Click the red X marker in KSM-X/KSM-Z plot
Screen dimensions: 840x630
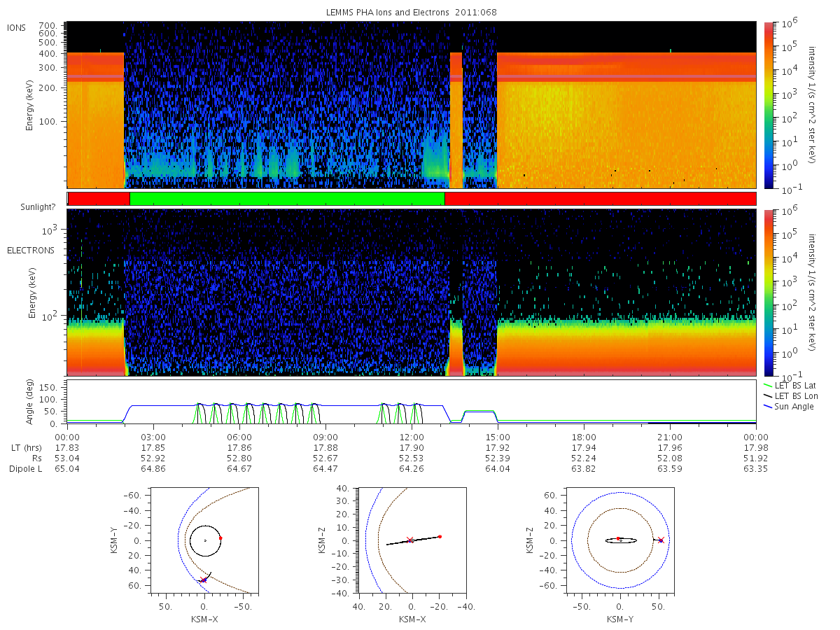(x=410, y=540)
